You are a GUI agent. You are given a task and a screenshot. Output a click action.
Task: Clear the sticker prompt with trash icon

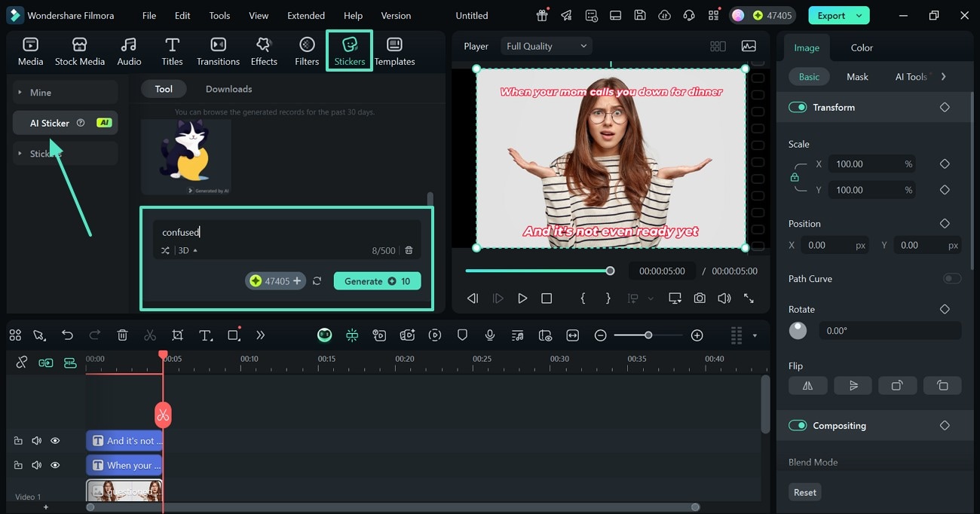pos(409,250)
